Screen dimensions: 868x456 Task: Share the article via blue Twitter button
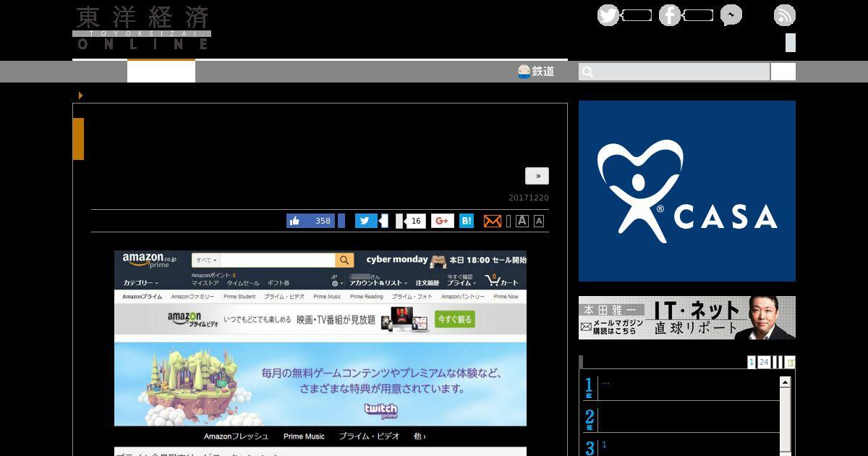point(366,221)
